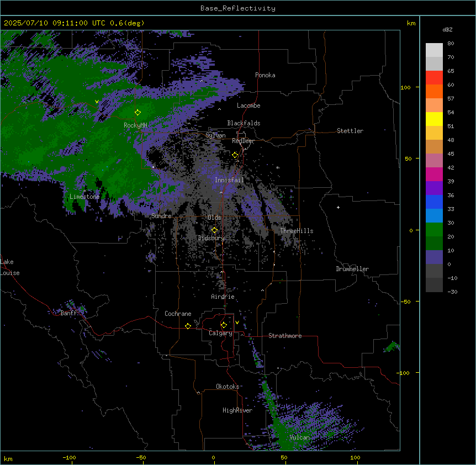Click the yellow V marker northwest of RockyMH
This screenshot has width=476, height=465.
(97, 102)
